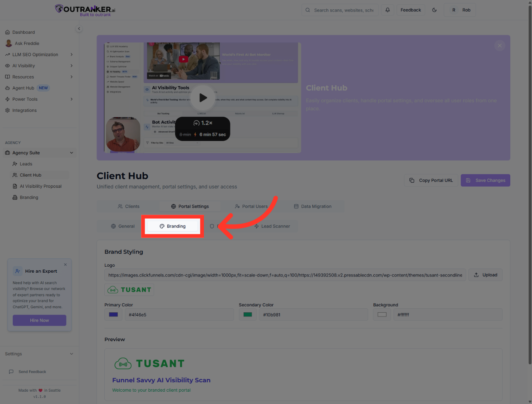
Task: Select Client Hub in the sidebar
Action: pos(30,175)
